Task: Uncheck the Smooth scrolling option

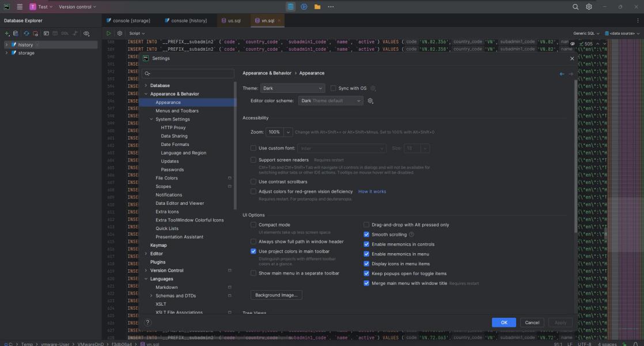Action: pyautogui.click(x=366, y=235)
